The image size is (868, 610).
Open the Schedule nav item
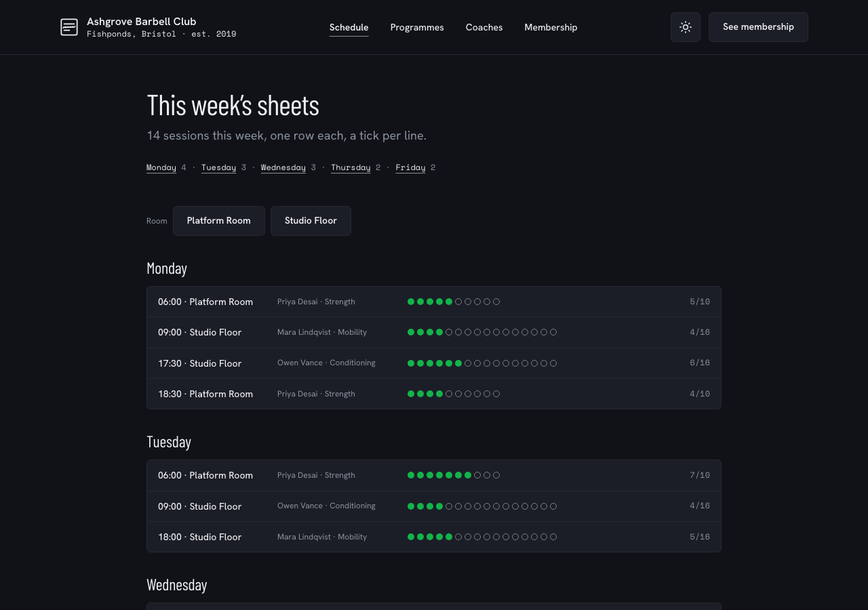(x=349, y=27)
